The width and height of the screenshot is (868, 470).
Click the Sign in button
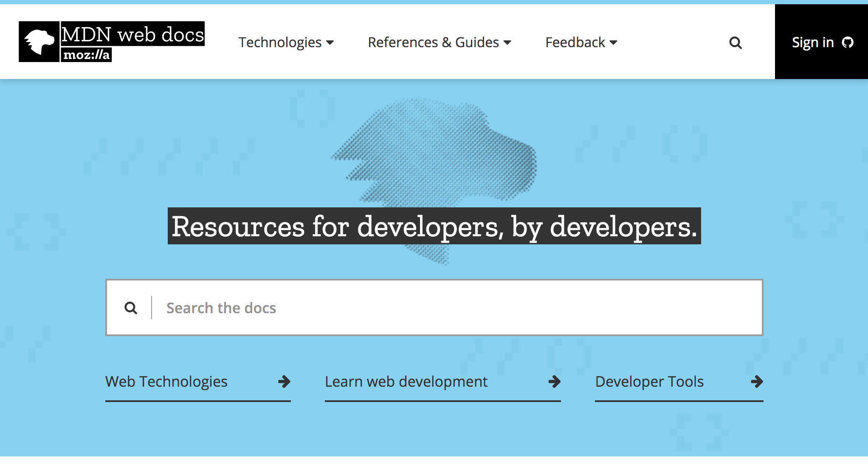tap(821, 42)
